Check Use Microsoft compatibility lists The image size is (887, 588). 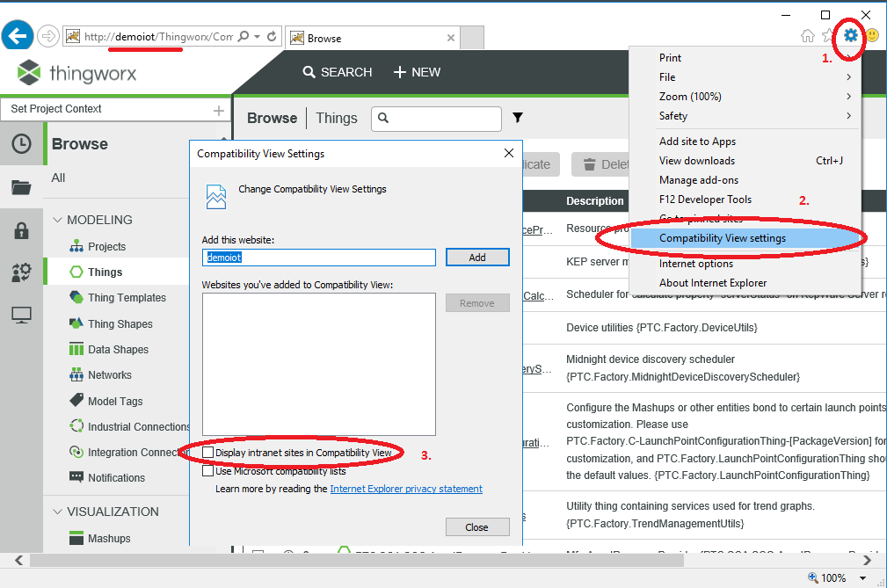[208, 470]
